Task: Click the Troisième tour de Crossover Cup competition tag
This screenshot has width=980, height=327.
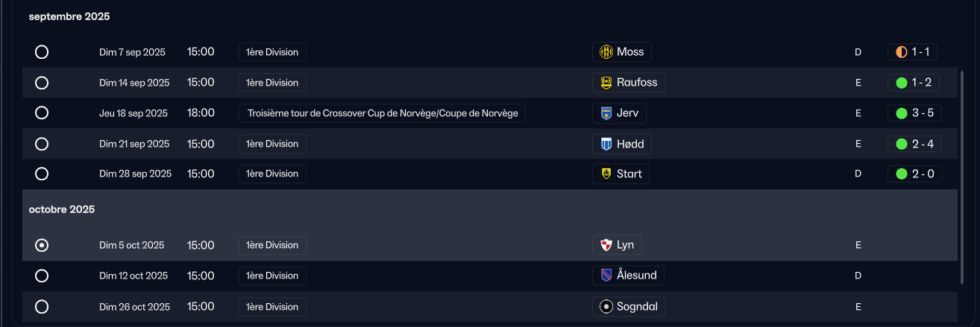Action: 383,113
